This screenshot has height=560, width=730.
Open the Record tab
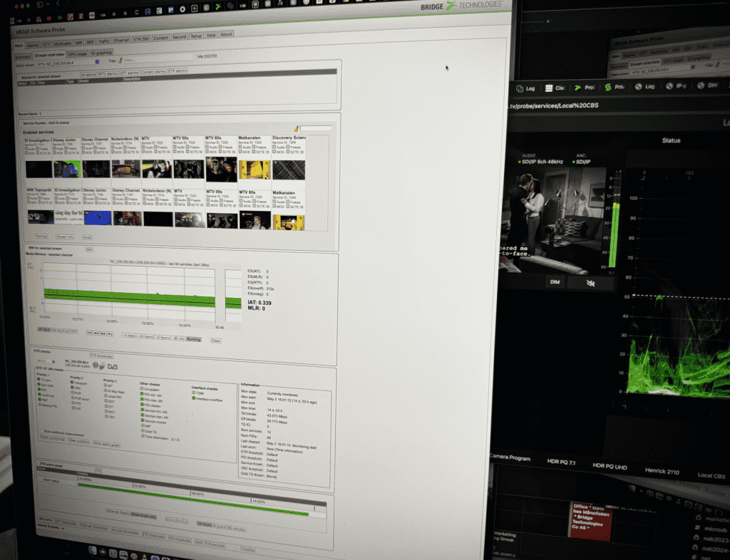(179, 37)
